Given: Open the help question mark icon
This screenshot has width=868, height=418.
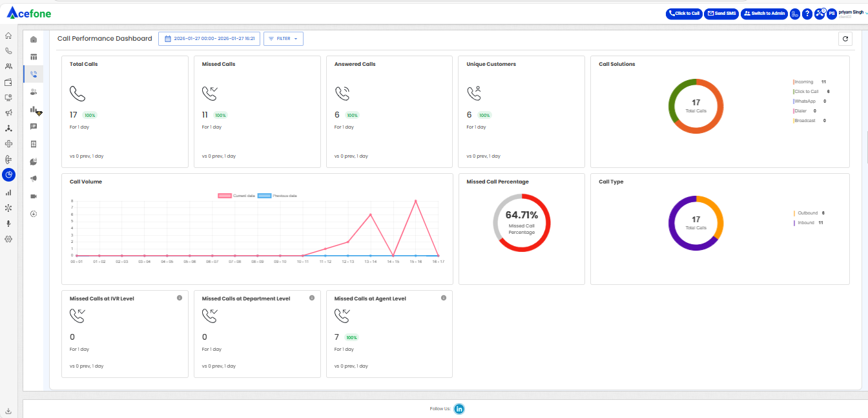Looking at the screenshot, I should coord(807,14).
